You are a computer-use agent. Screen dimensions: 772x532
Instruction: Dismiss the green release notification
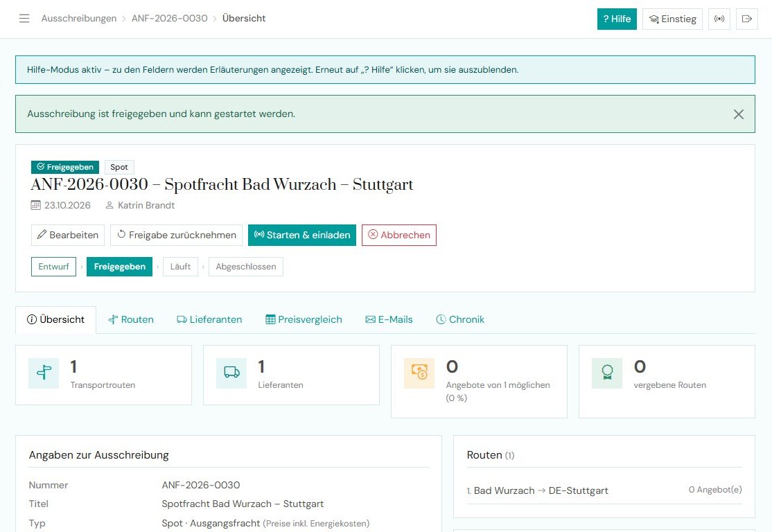coord(739,114)
